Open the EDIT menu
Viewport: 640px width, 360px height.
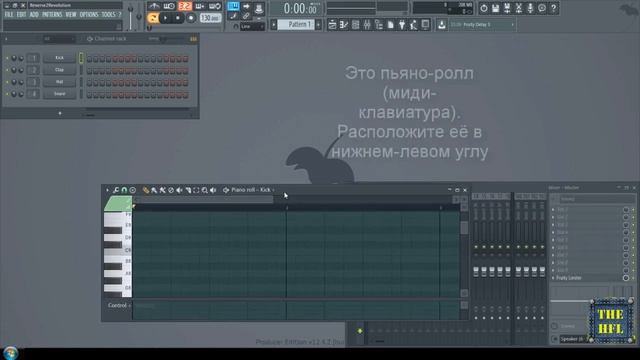(21, 15)
